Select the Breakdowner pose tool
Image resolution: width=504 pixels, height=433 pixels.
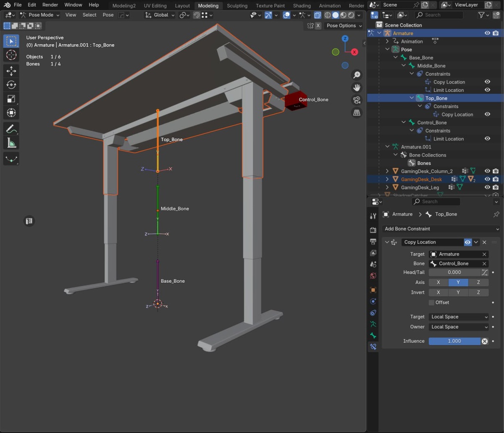11,159
